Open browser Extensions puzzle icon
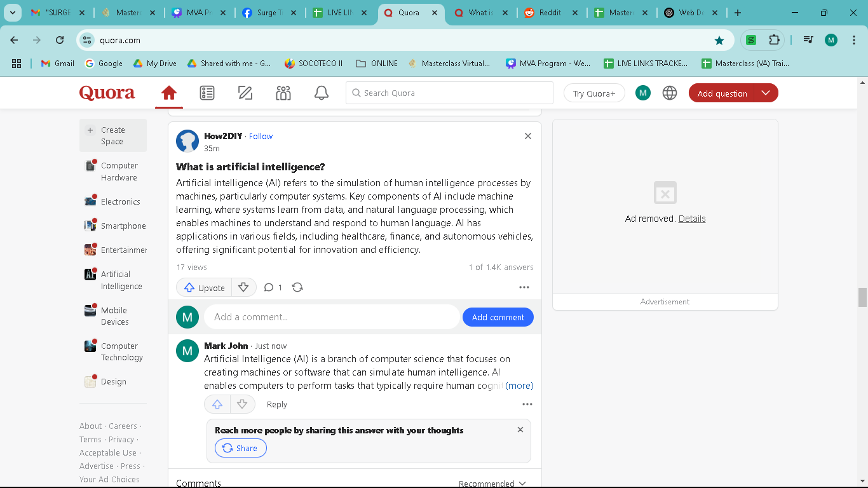Image resolution: width=868 pixels, height=488 pixels. (x=774, y=40)
